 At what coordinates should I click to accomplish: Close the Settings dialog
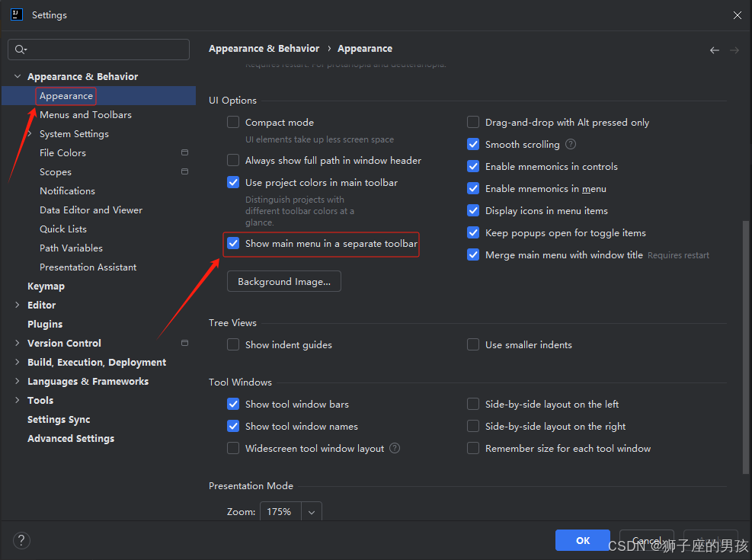(x=737, y=15)
